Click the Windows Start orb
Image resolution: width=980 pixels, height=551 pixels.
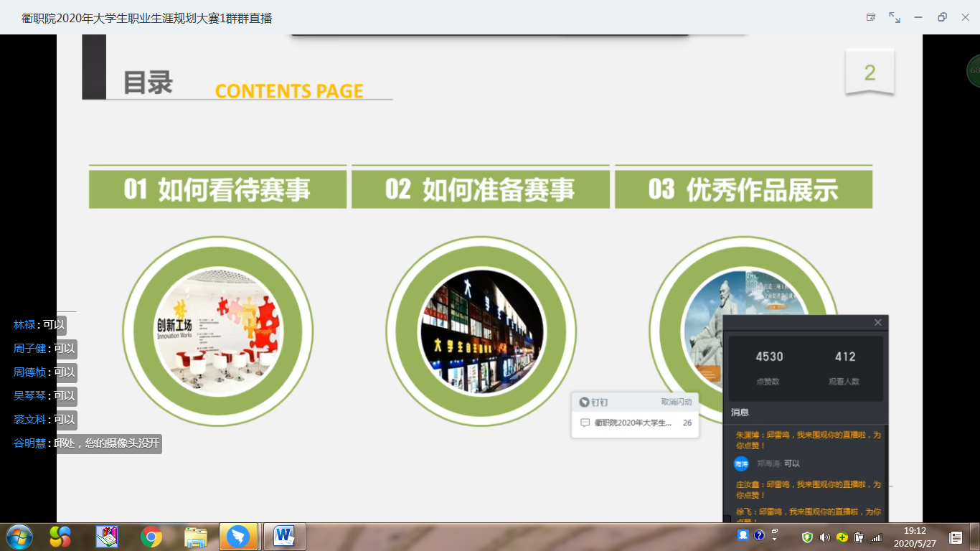[x=19, y=536]
